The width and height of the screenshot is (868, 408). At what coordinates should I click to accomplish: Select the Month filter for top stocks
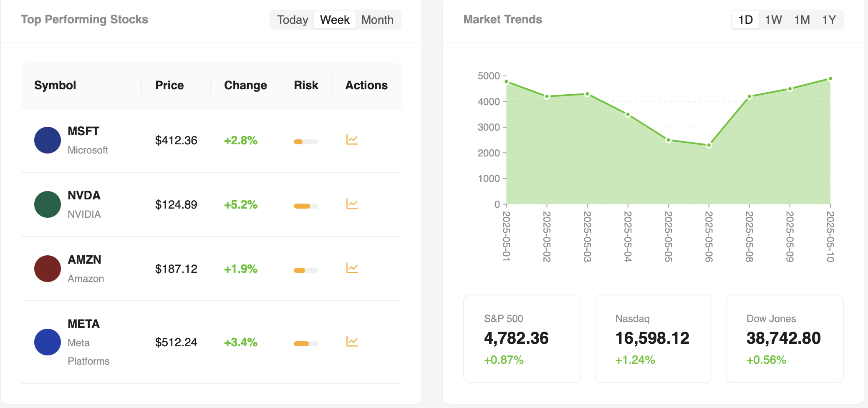378,19
